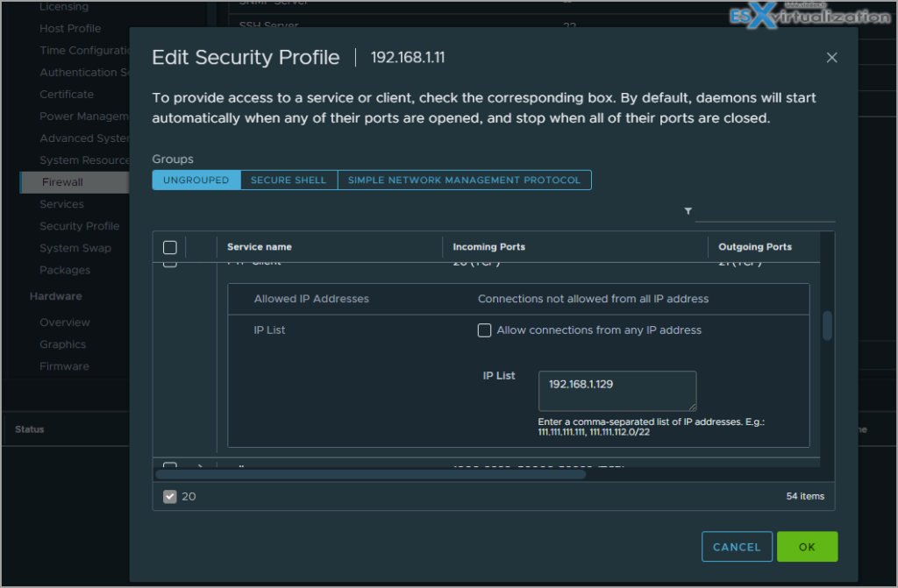Screen dimensions: 898x588
Task: Click the filter funnel icon above the table
Action: (688, 211)
